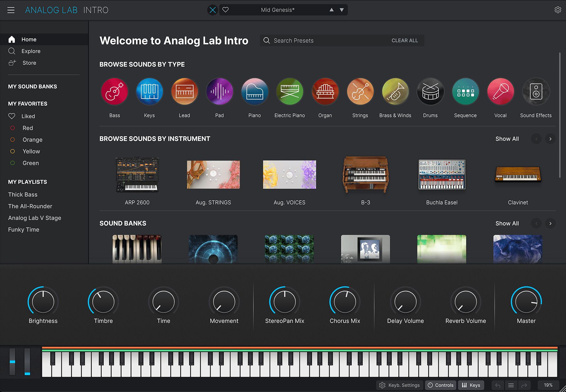
Task: Like the Mid Genesis preset with heart icon
Action: 225,10
